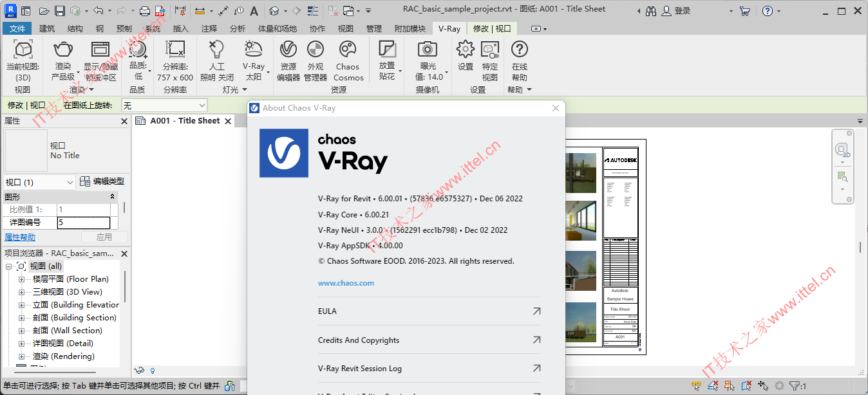Click the Switch Windows icon
Image resolution: width=868 pixels, height=395 pixels.
pyautogui.click(x=348, y=11)
